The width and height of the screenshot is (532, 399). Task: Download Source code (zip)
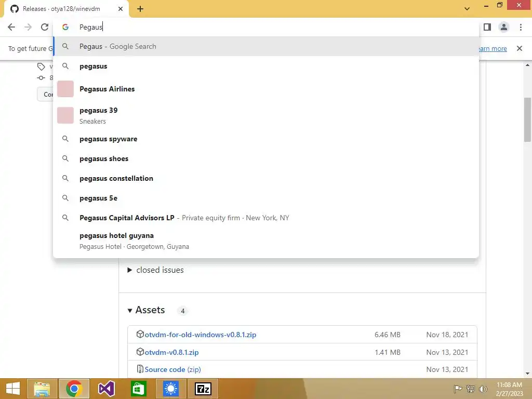[x=172, y=369]
